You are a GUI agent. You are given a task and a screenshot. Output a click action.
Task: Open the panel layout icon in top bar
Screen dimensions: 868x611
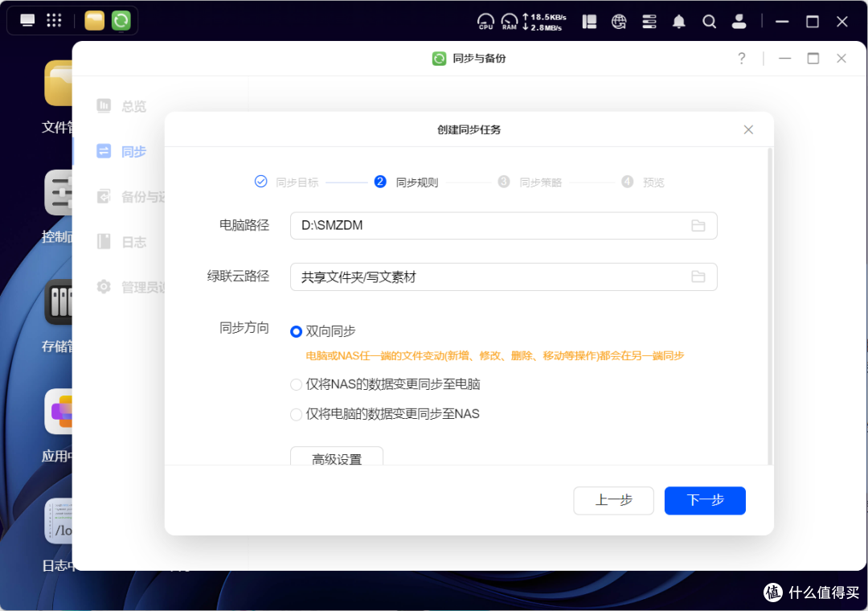coord(590,22)
